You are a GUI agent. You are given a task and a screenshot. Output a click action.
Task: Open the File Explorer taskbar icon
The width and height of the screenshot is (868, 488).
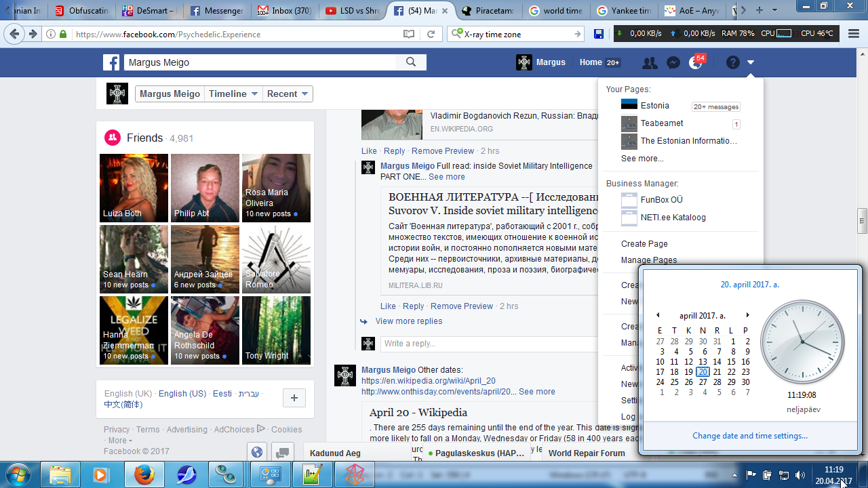(x=60, y=475)
